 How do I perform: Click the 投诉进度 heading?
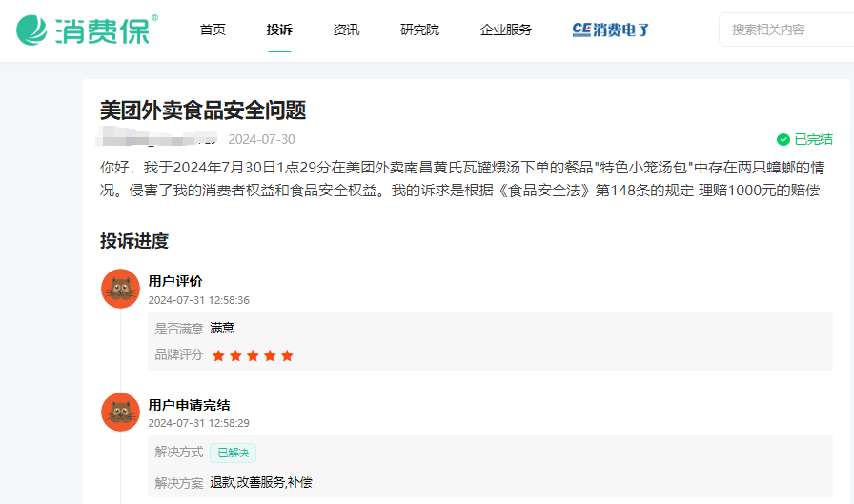click(134, 241)
